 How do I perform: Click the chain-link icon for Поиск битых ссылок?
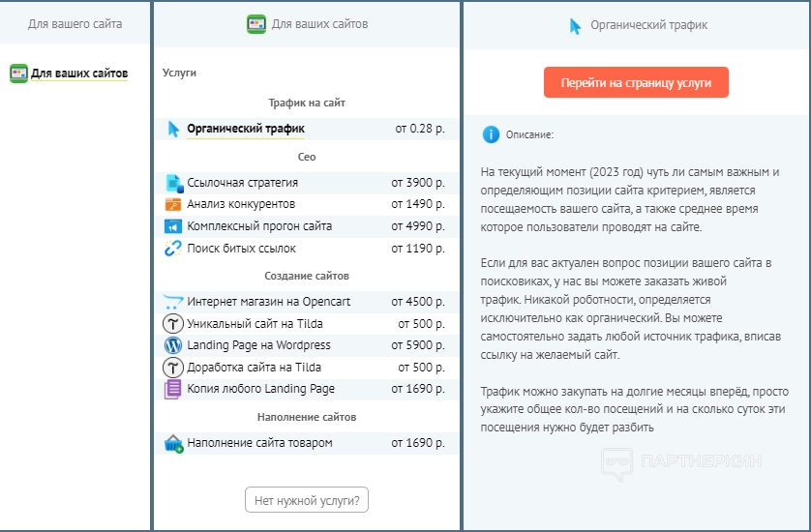pos(173,249)
